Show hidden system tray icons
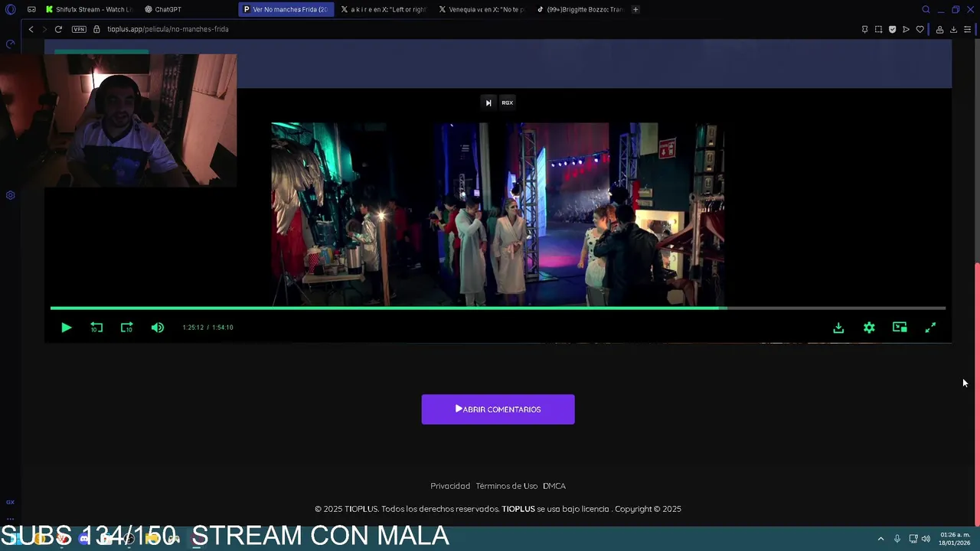 (880, 539)
